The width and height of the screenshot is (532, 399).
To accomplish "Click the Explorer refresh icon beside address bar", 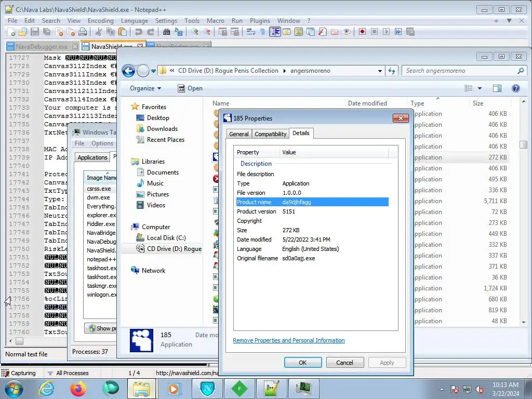I will pyautogui.click(x=392, y=71).
